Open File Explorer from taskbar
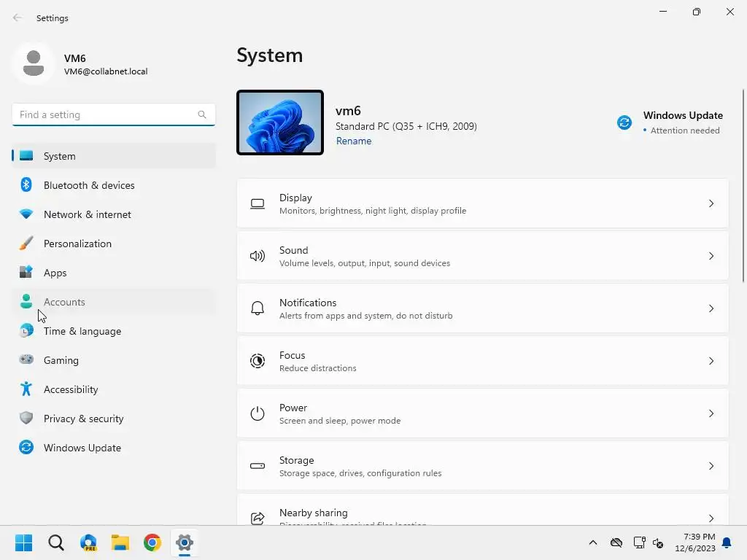The image size is (747, 560). (x=120, y=542)
